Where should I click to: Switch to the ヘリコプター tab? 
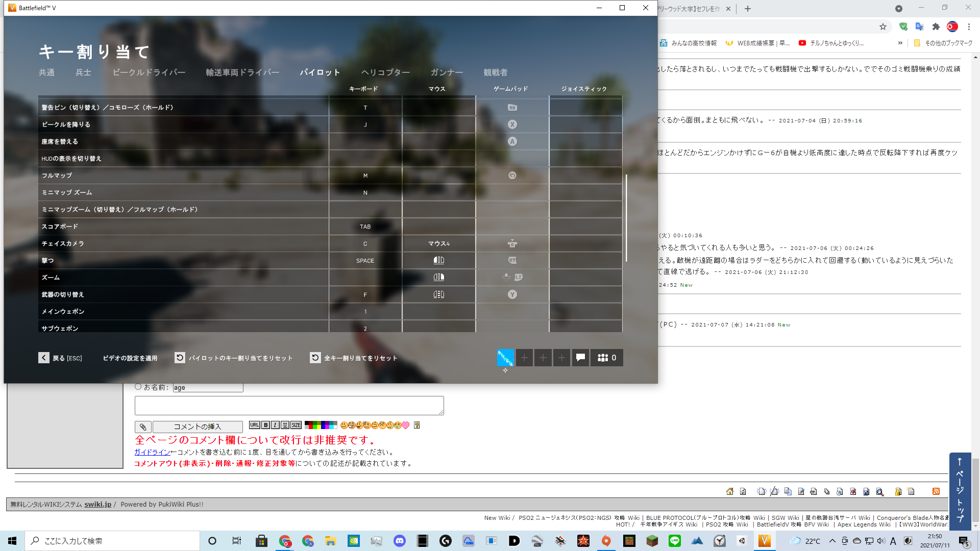385,72
